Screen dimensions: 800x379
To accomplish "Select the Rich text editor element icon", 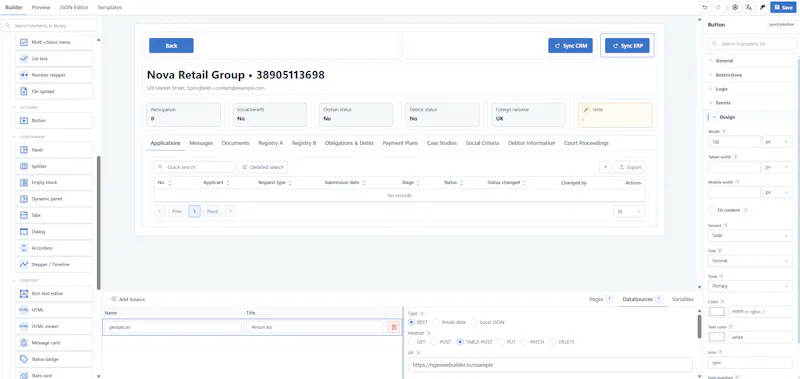I will pyautogui.click(x=23, y=294).
